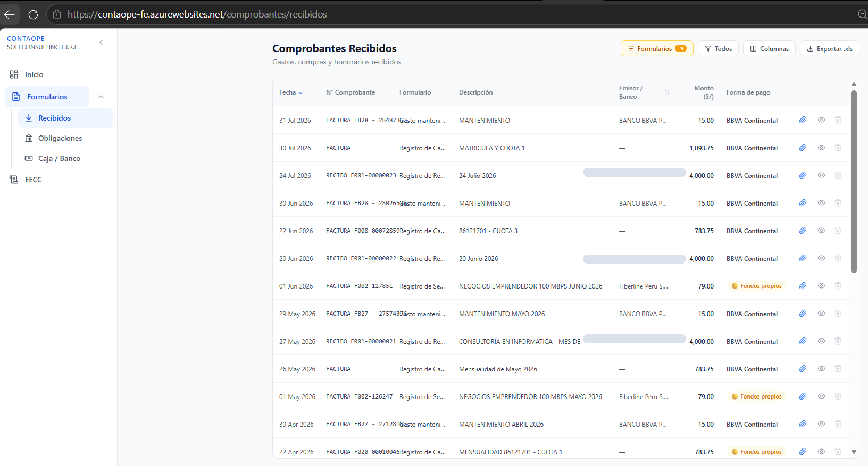Click description MANTENIMIENTO ABRIL 2026
This screenshot has width=868, height=466.
point(501,424)
